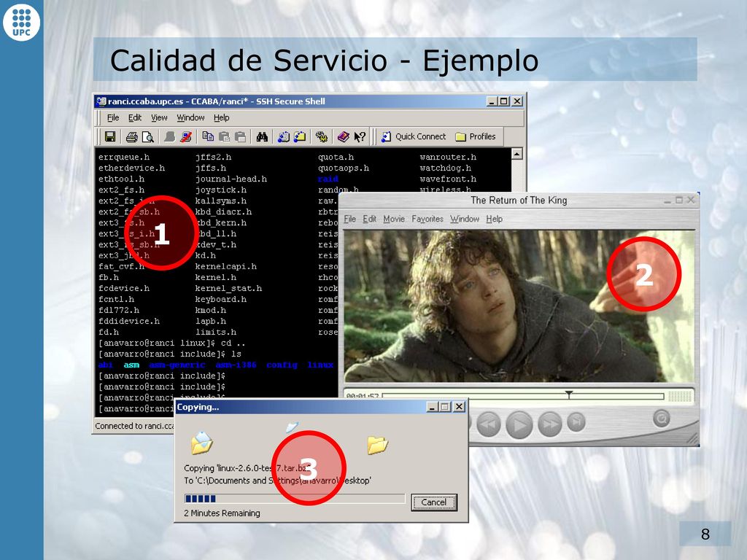747x560 pixels.
Task: Click the destination folder icon in Copying dialog
Action: (x=378, y=445)
